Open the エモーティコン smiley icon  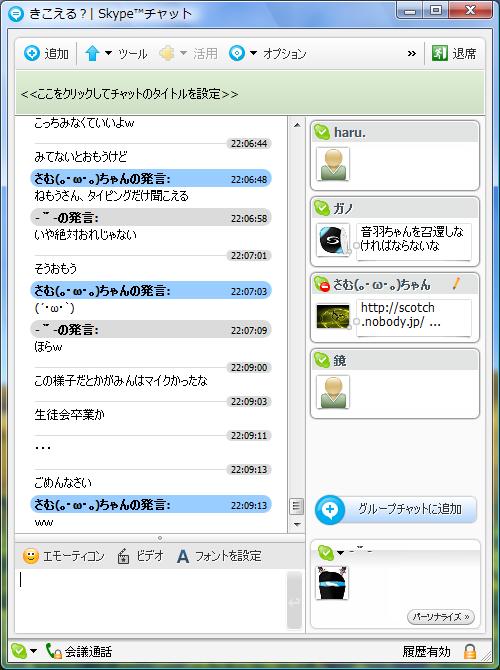(31, 556)
